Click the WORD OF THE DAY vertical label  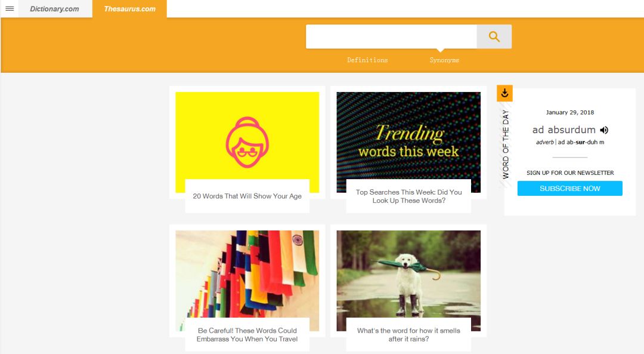506,144
